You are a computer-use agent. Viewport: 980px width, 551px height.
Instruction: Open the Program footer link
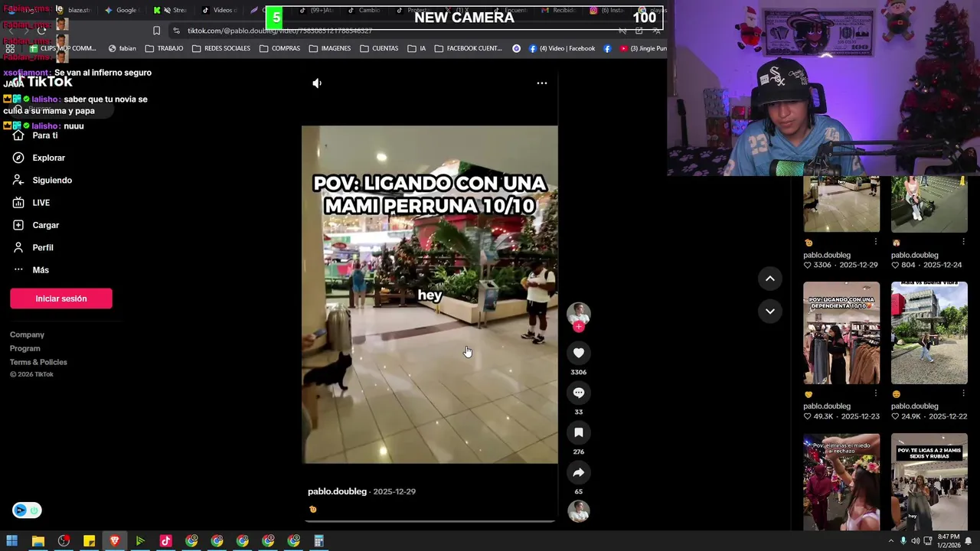(x=24, y=348)
